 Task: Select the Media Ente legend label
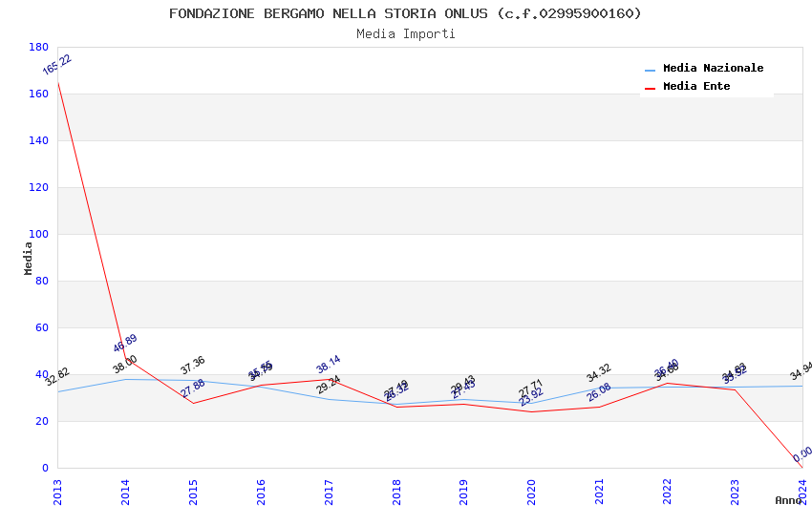tap(696, 86)
